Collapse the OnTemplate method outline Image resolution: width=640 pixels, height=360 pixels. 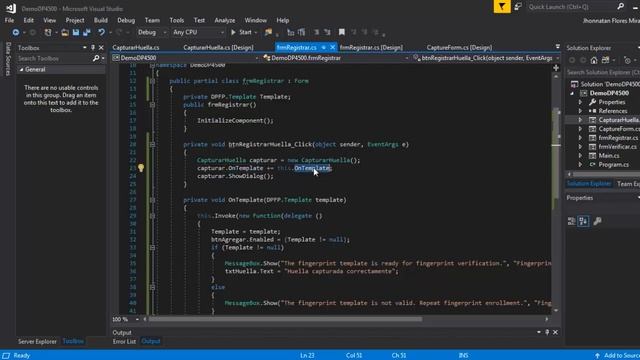click(x=152, y=200)
